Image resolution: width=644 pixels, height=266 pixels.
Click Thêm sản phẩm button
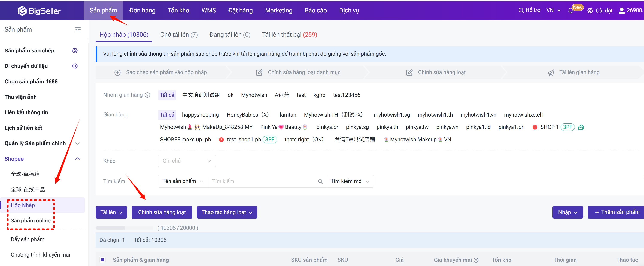coord(617,212)
